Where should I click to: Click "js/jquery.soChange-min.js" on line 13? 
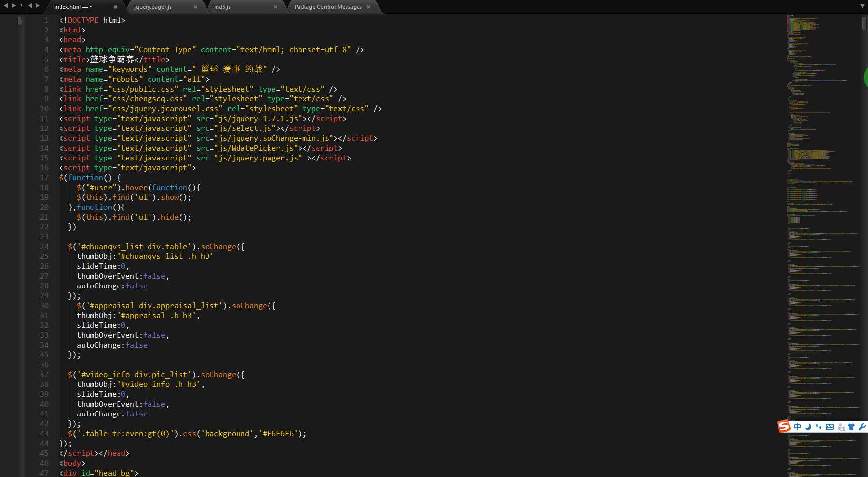(x=274, y=138)
